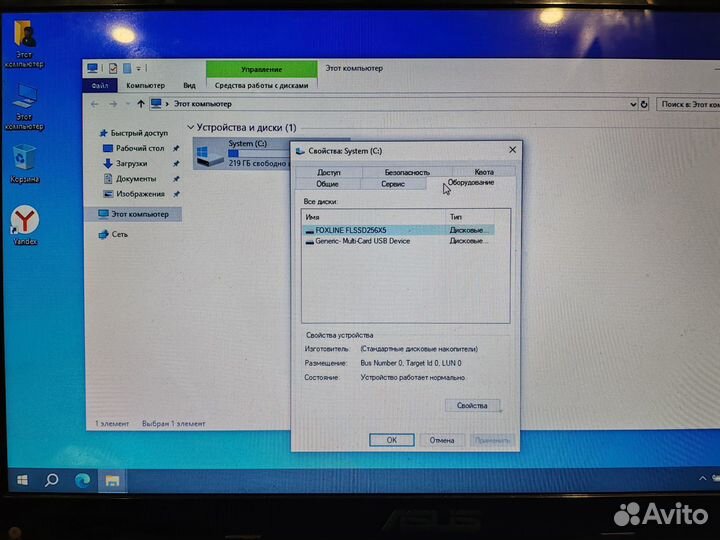
Task: Open recent locations dropdown in Explorer
Action: (128, 104)
